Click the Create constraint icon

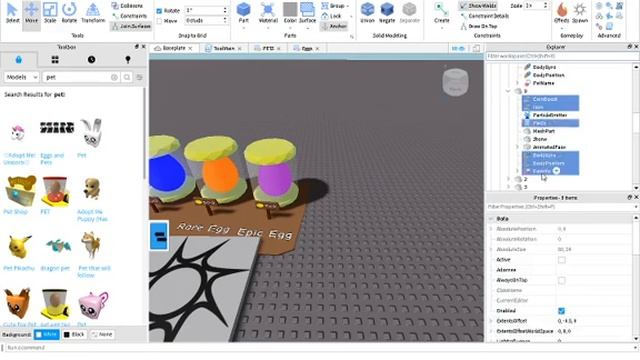[x=442, y=13]
